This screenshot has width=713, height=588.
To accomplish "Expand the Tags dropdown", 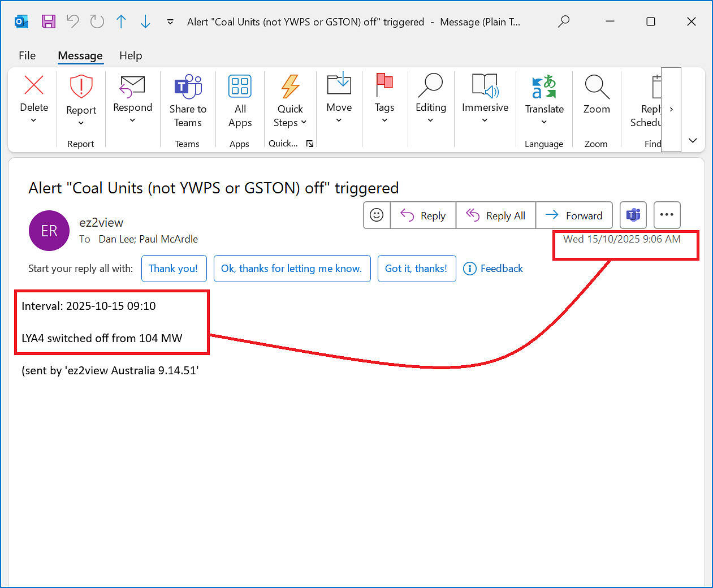I will point(384,120).
